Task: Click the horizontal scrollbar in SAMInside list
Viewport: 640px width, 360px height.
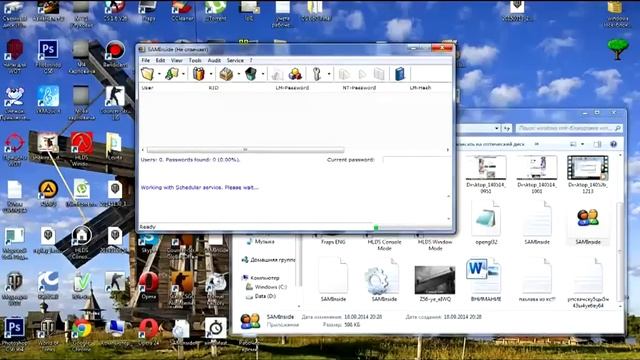Action: point(245,150)
